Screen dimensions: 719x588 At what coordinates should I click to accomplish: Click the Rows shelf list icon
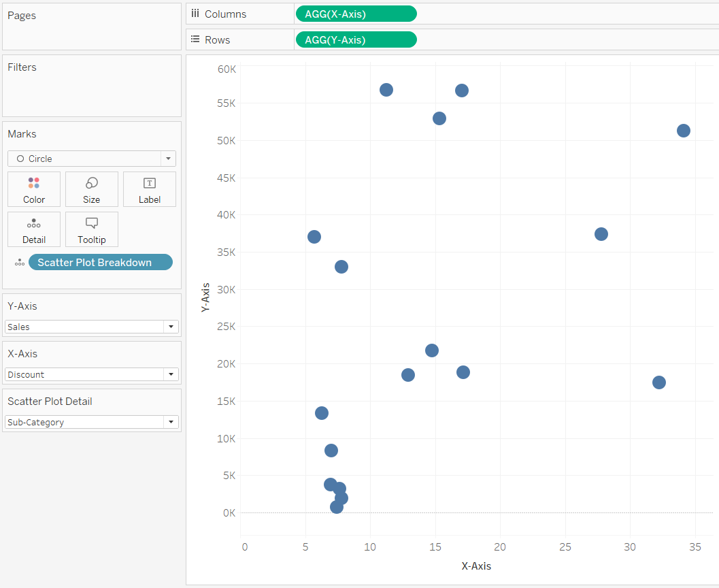click(x=195, y=39)
